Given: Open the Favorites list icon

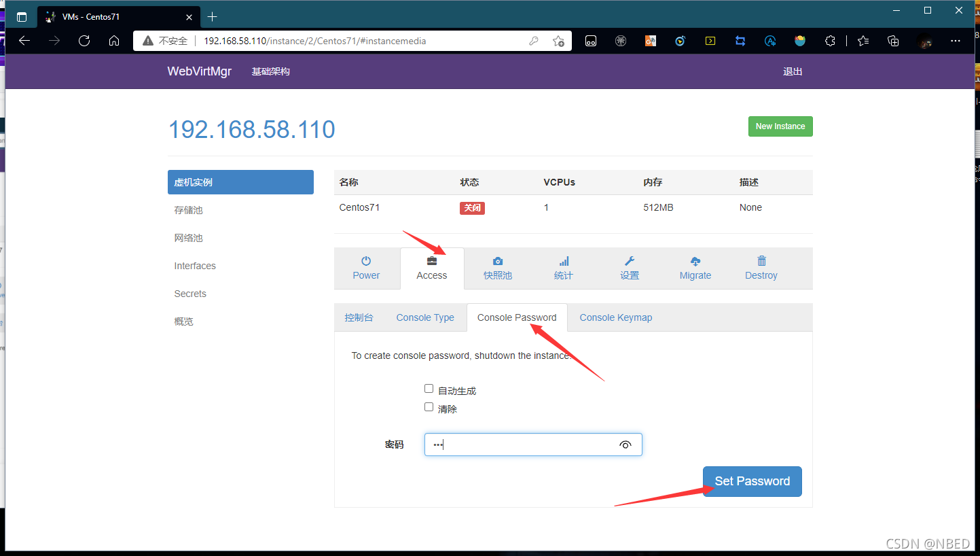Looking at the screenshot, I should (x=863, y=41).
